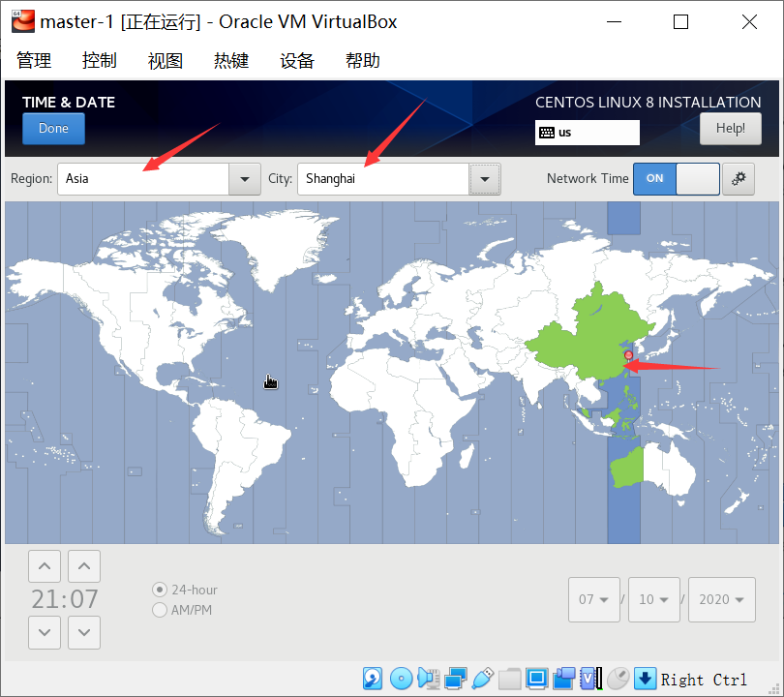Screen dimensions: 784x697
Task: Increase the minutes with up arrow
Action: tap(84, 566)
